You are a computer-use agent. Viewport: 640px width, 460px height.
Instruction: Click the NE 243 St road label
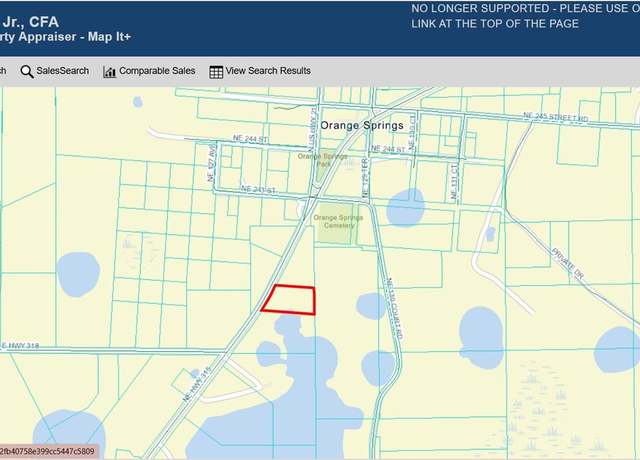click(x=258, y=190)
